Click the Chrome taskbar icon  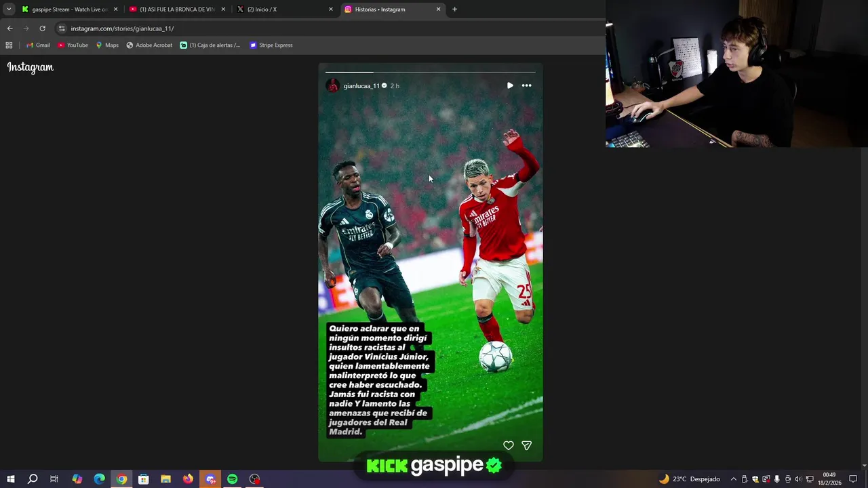(x=121, y=479)
